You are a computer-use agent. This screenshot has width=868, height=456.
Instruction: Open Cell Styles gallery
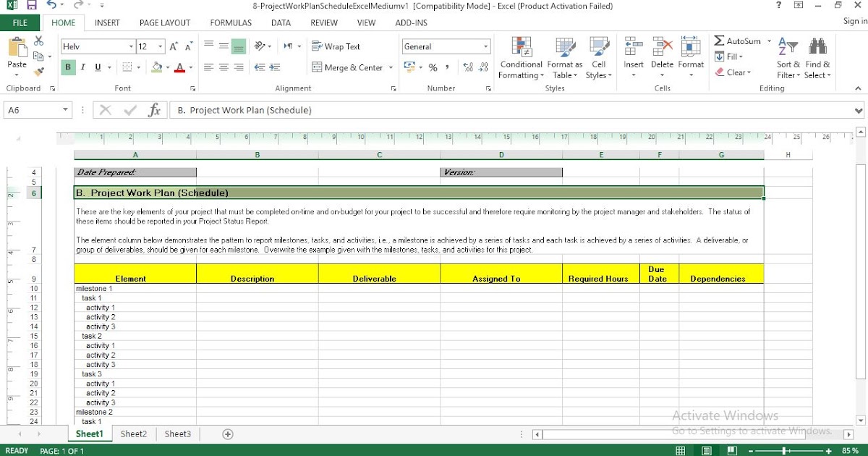point(599,58)
